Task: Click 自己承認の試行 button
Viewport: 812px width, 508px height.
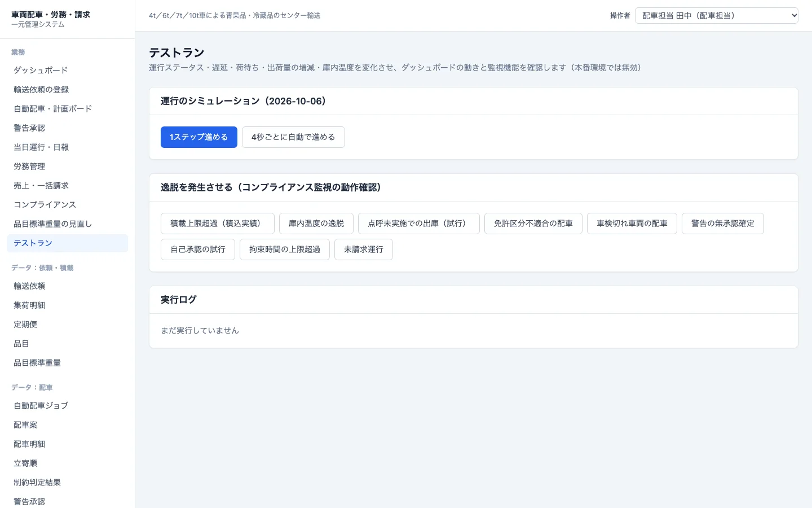Action: click(198, 249)
